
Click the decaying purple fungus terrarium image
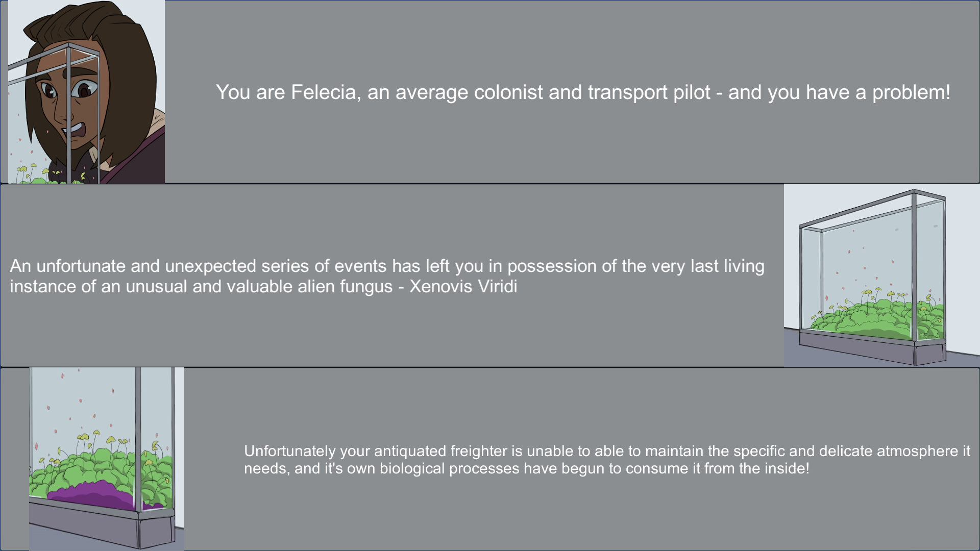[x=107, y=459]
